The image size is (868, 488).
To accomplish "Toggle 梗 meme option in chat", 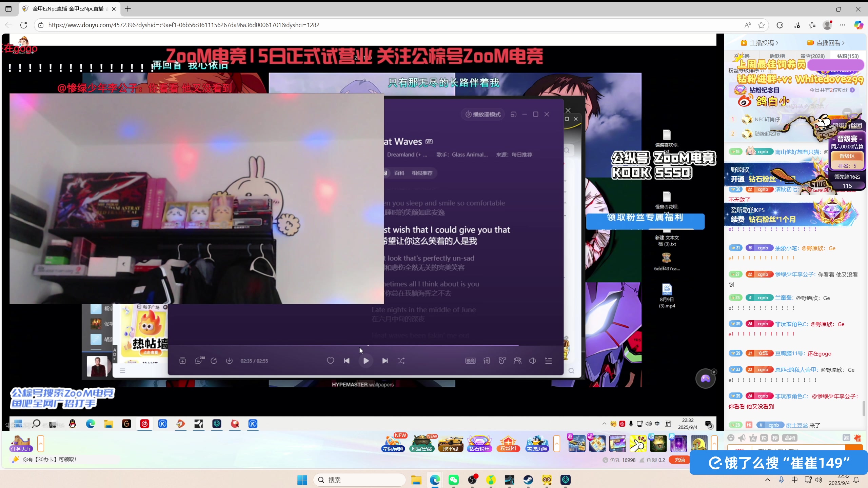I will click(775, 438).
